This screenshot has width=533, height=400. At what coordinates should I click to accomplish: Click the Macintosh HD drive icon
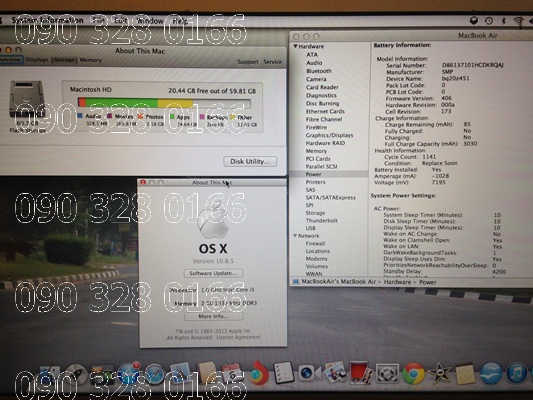point(27,99)
